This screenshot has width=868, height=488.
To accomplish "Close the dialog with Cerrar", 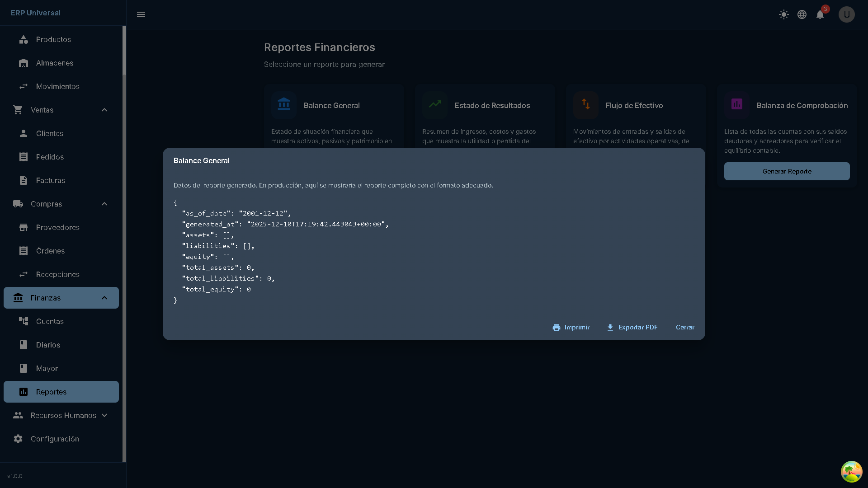I will click(684, 327).
